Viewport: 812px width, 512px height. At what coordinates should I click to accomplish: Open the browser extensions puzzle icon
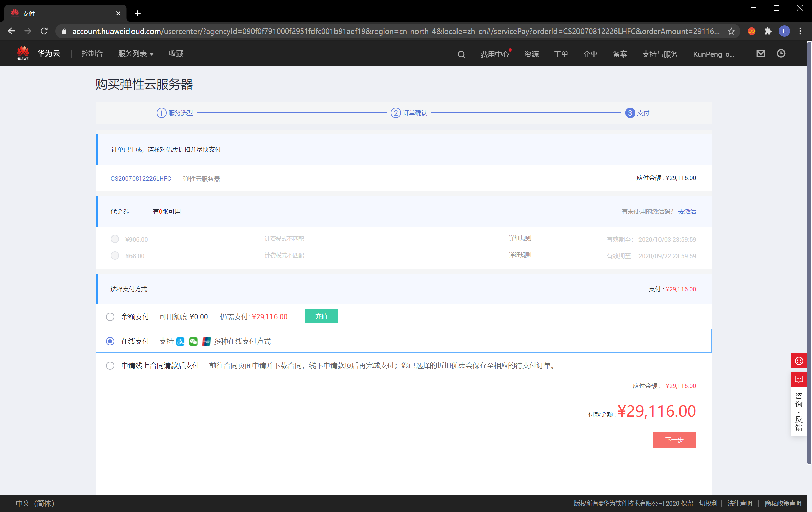(768, 31)
